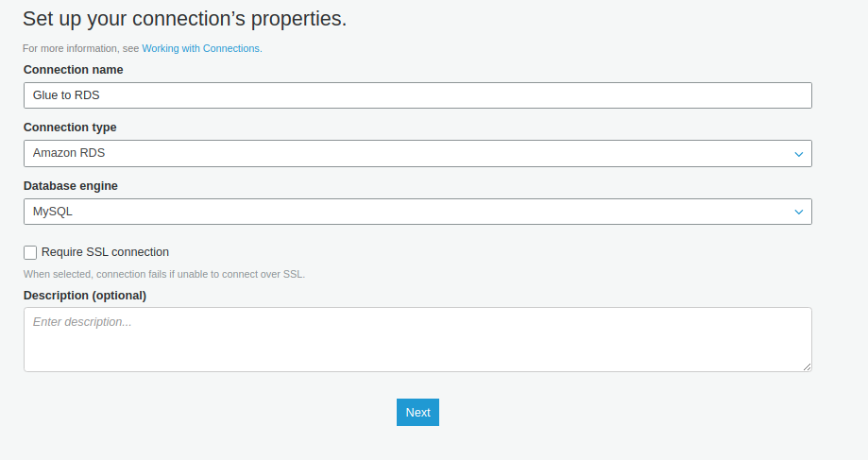Click the "Set up your connection's properties" heading
Screen dimensions: 868x460
184,18
